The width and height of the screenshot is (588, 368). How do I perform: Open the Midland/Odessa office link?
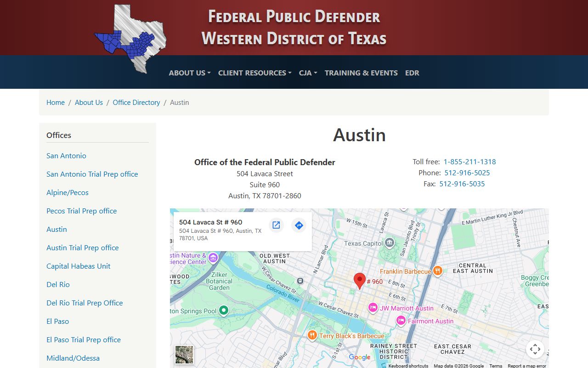point(73,358)
